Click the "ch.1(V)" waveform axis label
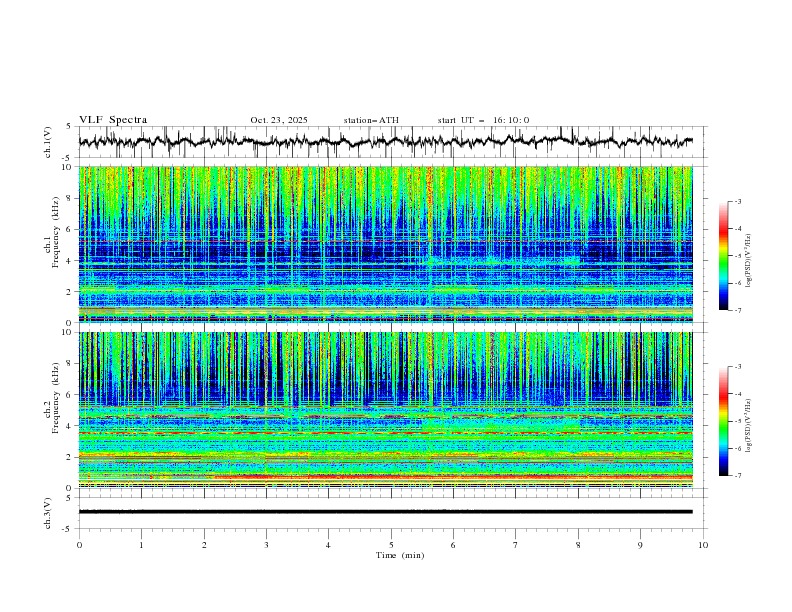The image size is (792, 612). [x=48, y=142]
